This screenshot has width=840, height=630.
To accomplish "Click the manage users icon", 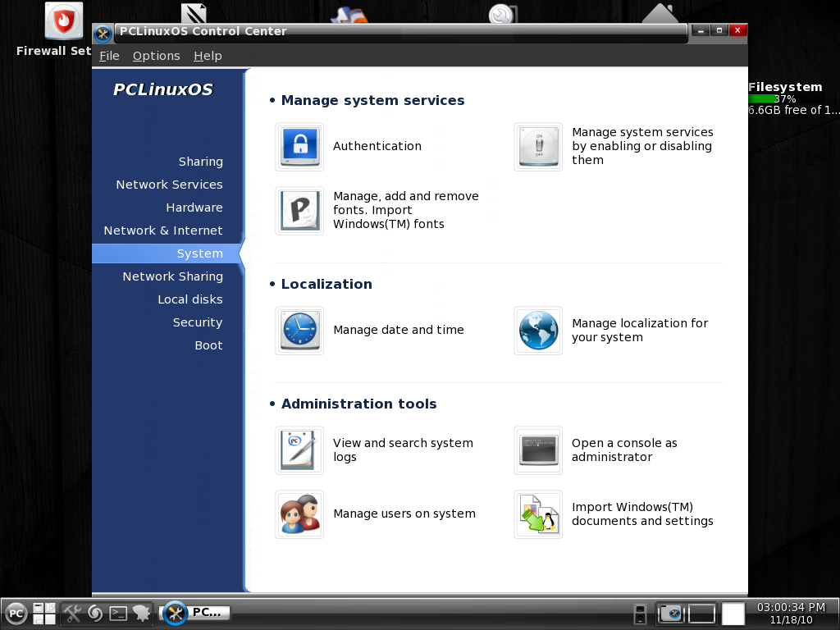I will 299,514.
